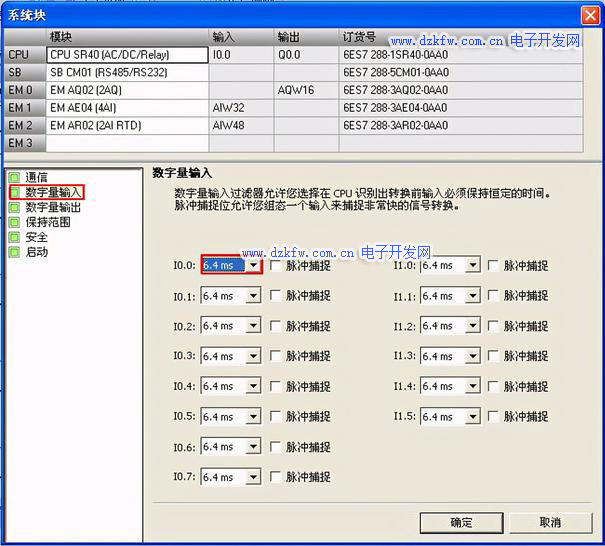Click the green icon beside 数字量输入
Viewport: 605px width, 546px height.
[14, 192]
